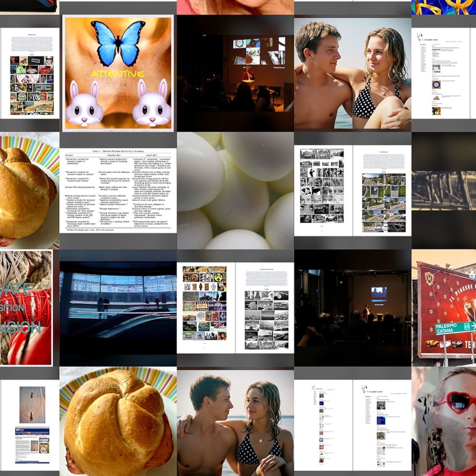View the blue glass building silhouettes photo
476x476 pixels.
118,308
